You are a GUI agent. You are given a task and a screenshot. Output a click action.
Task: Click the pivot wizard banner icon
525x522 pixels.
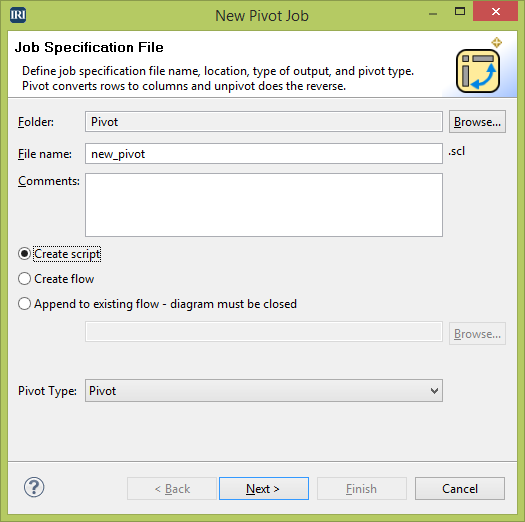tap(478, 71)
